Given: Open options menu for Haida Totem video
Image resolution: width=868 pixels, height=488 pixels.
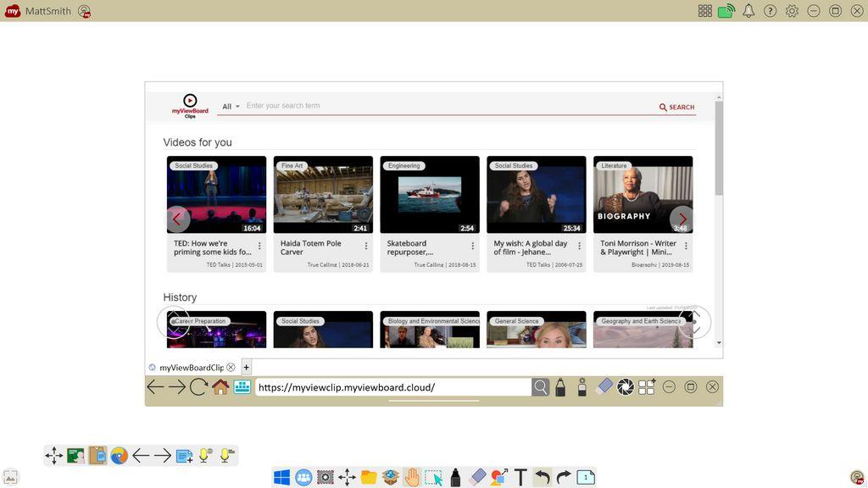Looking at the screenshot, I should (x=366, y=246).
